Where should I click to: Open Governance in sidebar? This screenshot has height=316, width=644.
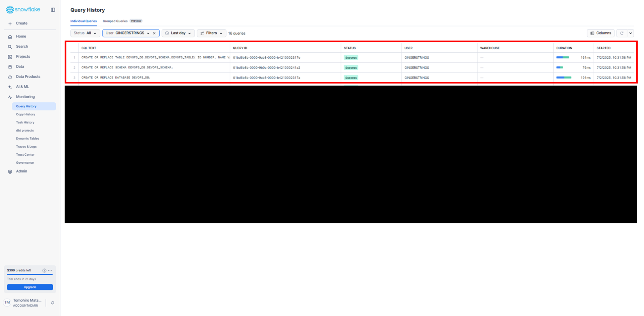pyautogui.click(x=25, y=163)
